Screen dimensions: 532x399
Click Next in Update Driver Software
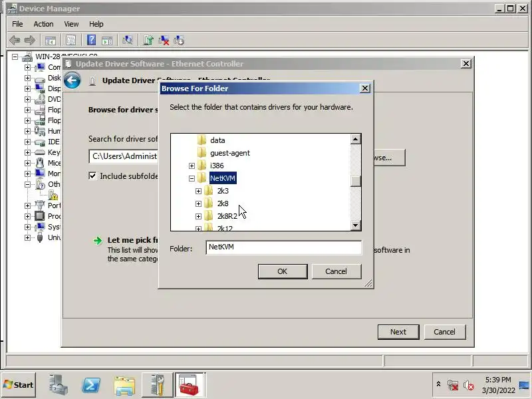[398, 332]
